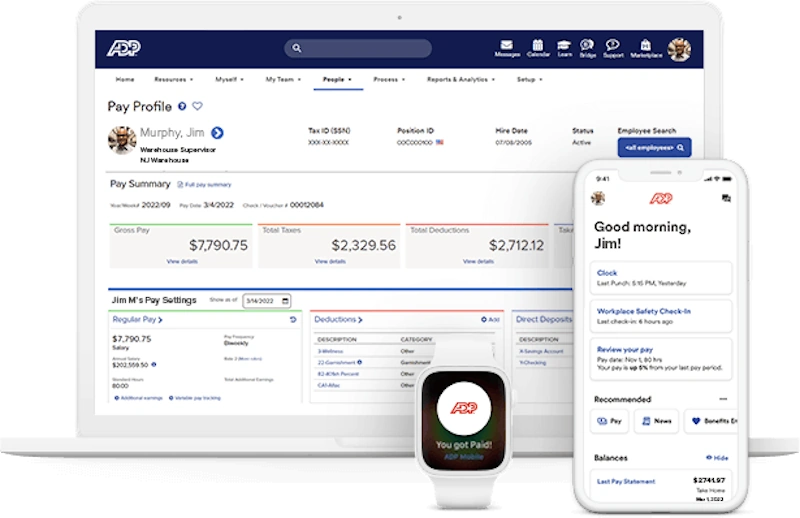This screenshot has height=518, width=800.
Task: Open the Full pay summary link
Action: tap(207, 185)
